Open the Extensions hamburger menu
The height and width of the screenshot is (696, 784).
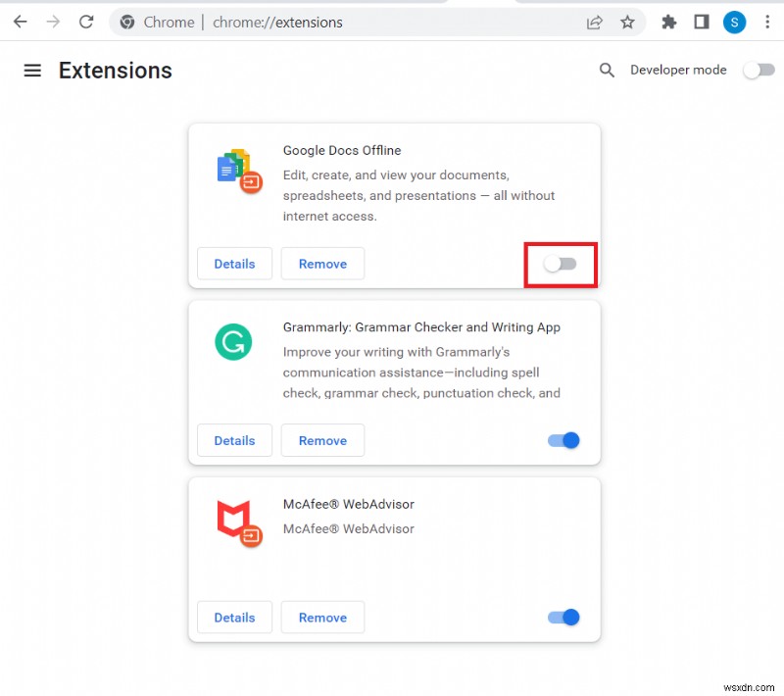click(x=32, y=70)
